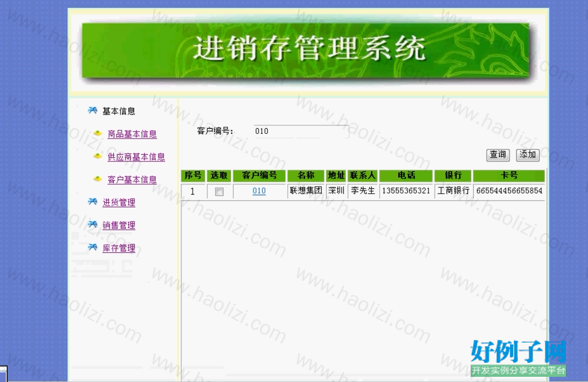Go to 销售管理 menu
This screenshot has height=382, width=588.
point(119,226)
